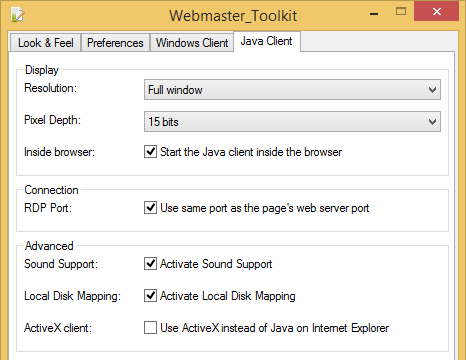
Task: Minimize the Webmaster_Toolkit window
Action: pos(374,13)
